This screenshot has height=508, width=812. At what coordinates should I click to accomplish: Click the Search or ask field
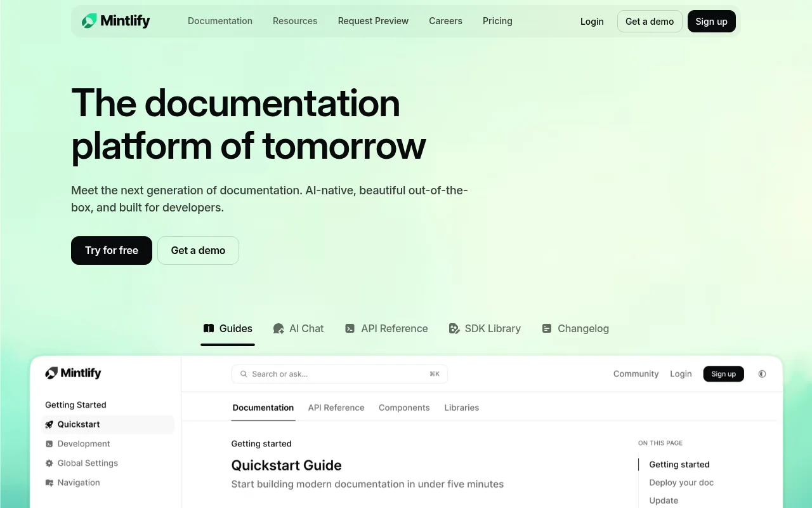pyautogui.click(x=339, y=374)
